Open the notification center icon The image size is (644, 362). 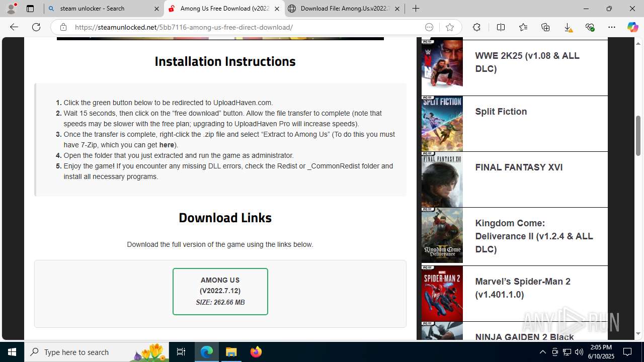pyautogui.click(x=627, y=352)
